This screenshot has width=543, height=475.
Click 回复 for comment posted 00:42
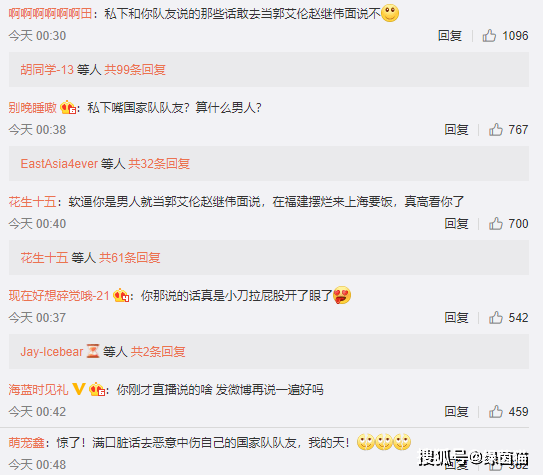point(456,412)
